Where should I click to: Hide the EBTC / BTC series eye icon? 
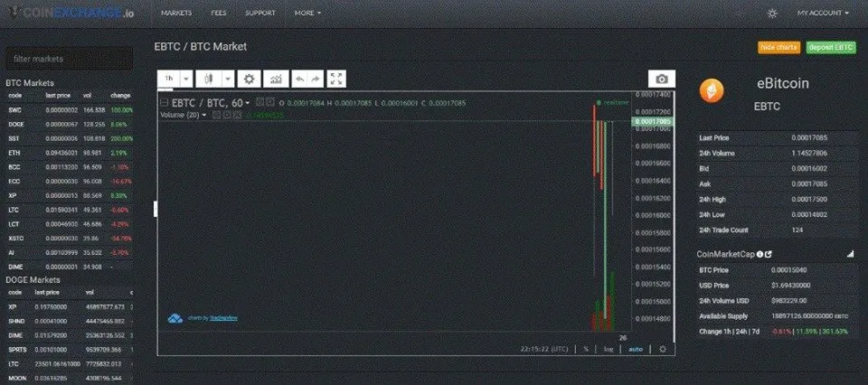(259, 102)
